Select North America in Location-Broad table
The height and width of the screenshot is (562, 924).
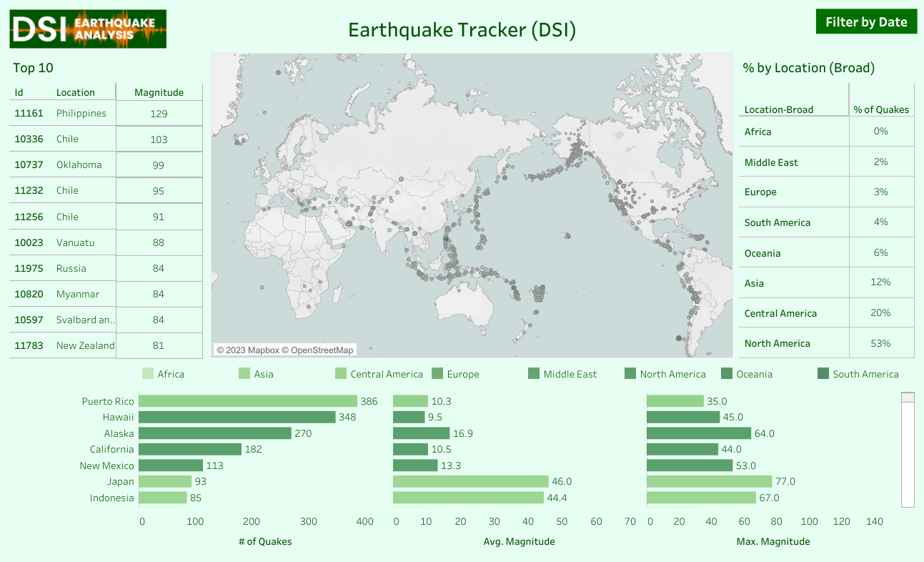tap(777, 343)
